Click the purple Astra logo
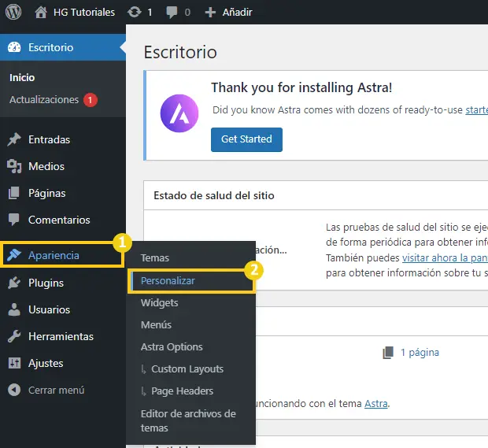 tap(179, 113)
